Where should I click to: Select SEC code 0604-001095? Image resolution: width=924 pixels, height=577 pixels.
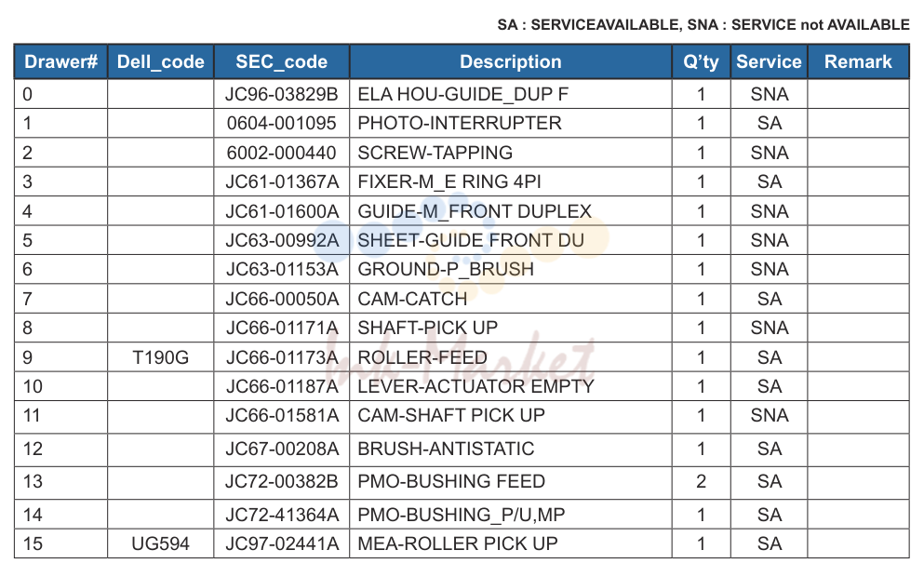281,123
